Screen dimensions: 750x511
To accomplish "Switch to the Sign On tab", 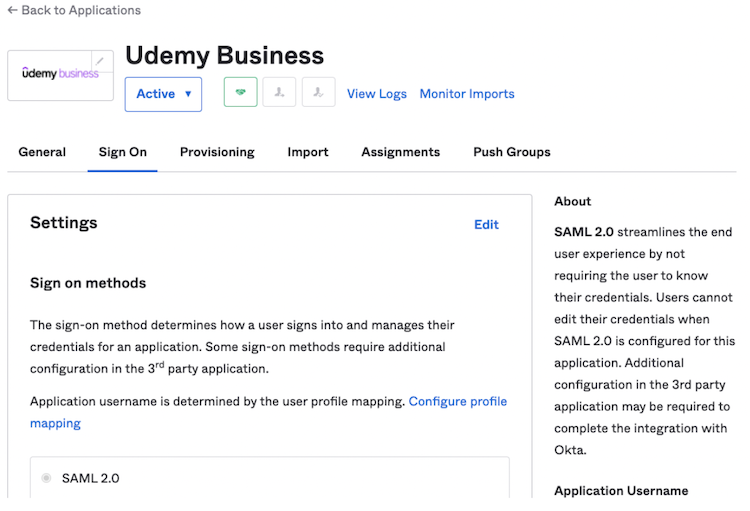I will click(x=122, y=152).
